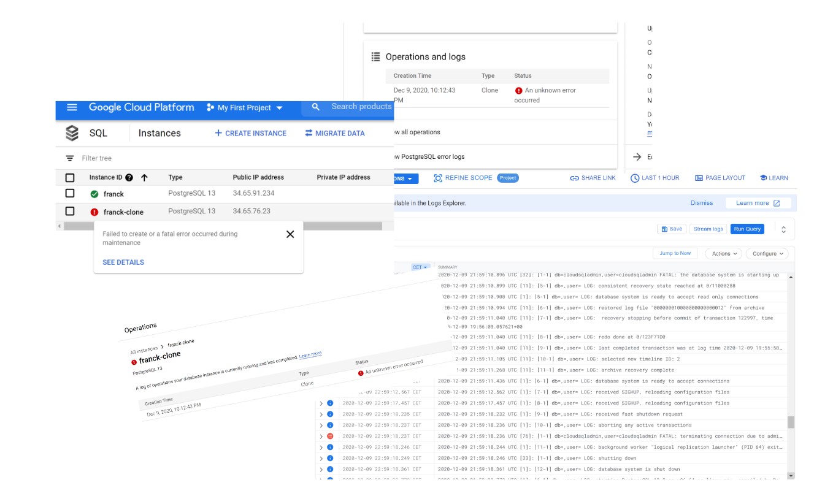Open the Actions dropdown in logs
Screen dimensions: 814x504
724,253
